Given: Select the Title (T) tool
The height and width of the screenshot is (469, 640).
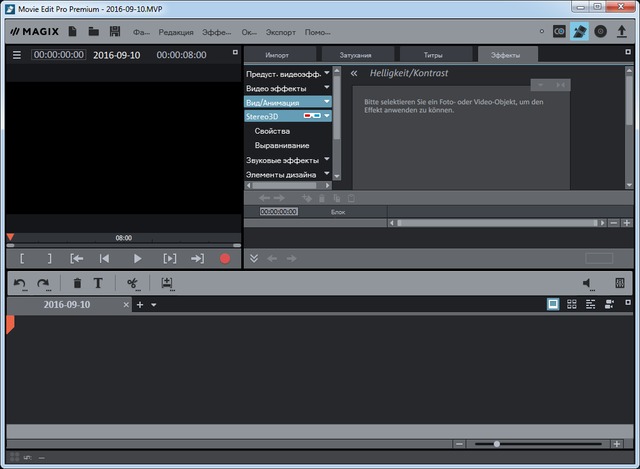Looking at the screenshot, I should tap(98, 284).
